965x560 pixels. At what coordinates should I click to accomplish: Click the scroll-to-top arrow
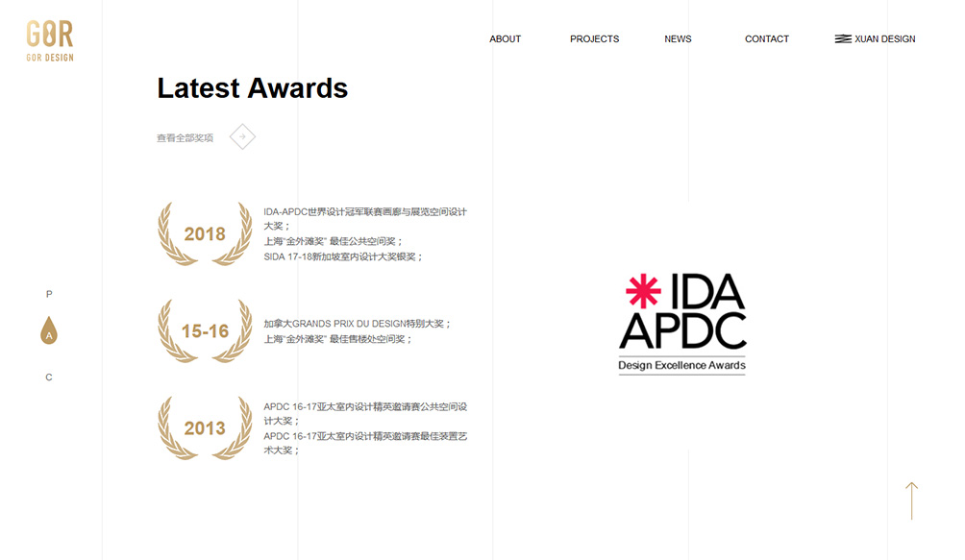[x=911, y=500]
